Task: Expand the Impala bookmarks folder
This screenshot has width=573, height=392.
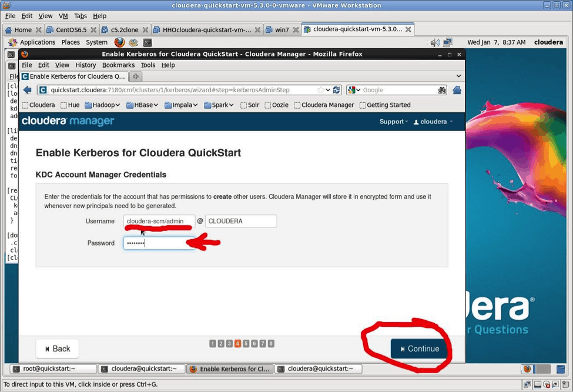Action: coord(181,105)
